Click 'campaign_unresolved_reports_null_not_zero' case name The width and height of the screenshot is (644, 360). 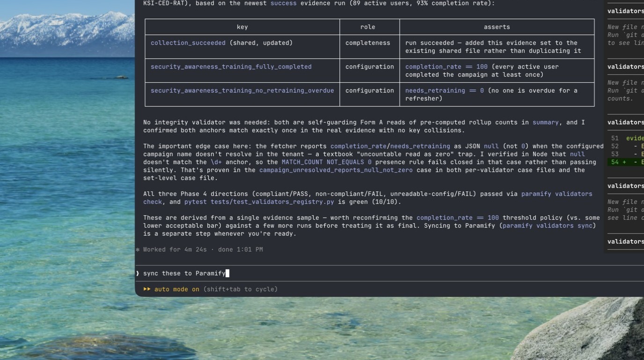pos(336,170)
